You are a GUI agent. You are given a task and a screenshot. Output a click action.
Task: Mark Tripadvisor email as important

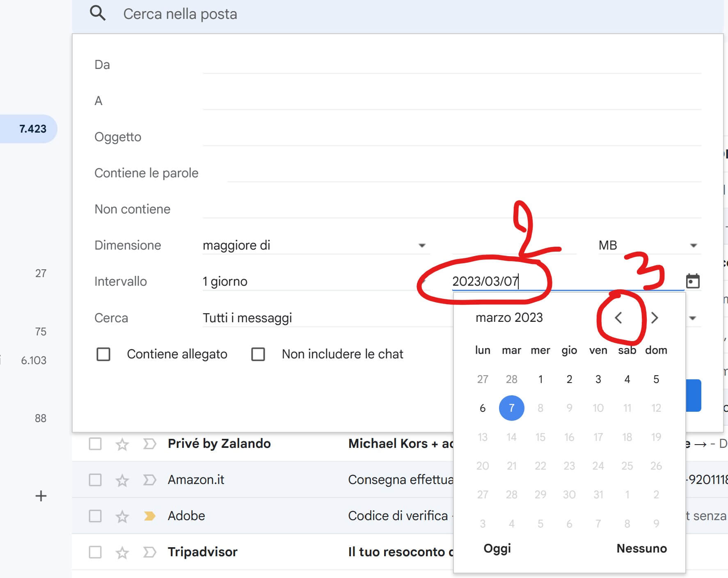[x=149, y=552]
